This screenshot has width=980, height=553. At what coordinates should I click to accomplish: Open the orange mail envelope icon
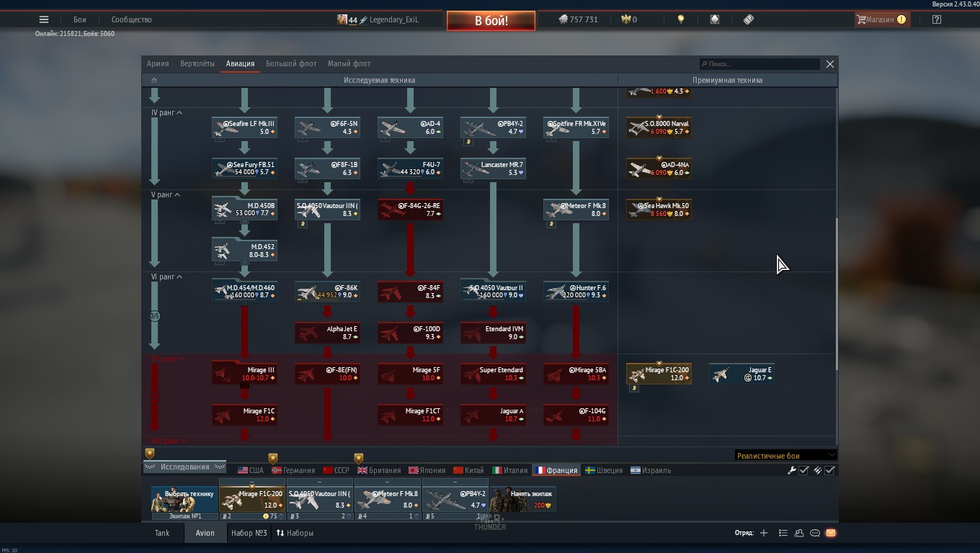click(x=831, y=533)
